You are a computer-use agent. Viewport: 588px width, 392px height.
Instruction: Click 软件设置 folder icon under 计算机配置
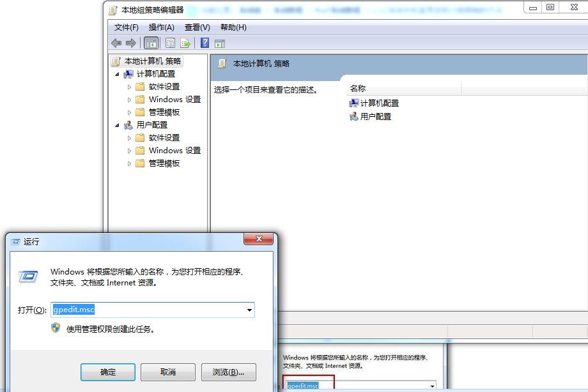click(140, 87)
